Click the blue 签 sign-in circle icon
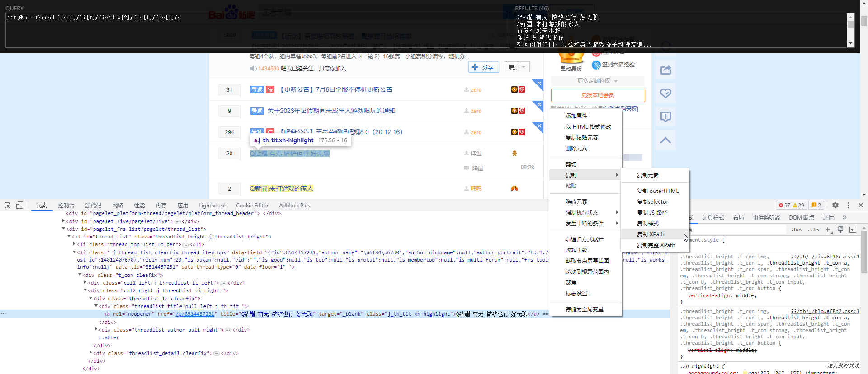The height and width of the screenshot is (374, 868). coord(596,65)
